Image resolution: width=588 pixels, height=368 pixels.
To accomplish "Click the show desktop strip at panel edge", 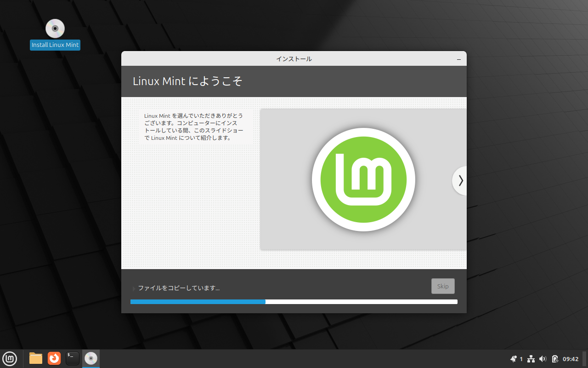I will (x=585, y=359).
